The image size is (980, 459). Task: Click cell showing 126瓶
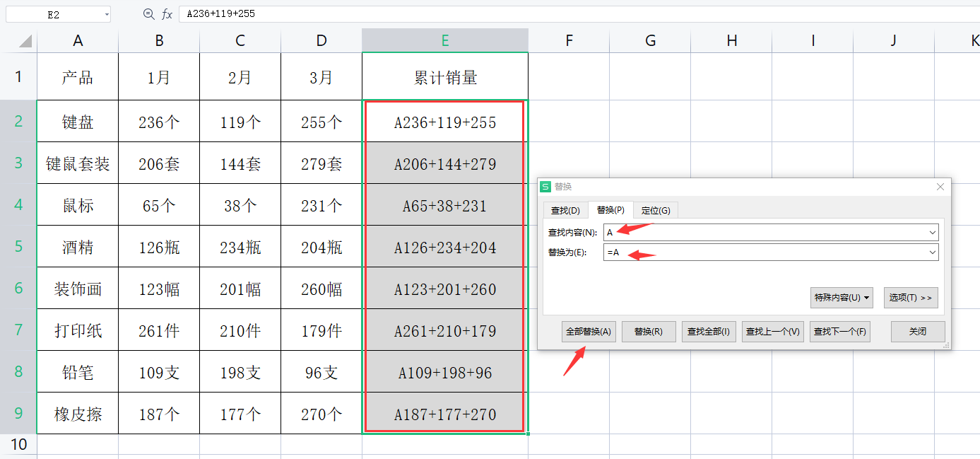point(159,248)
